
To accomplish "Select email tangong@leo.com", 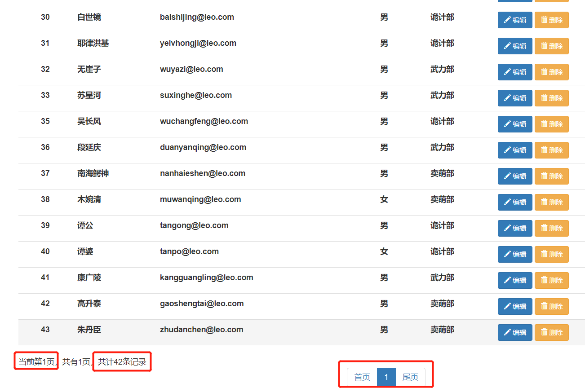I will point(194,225).
